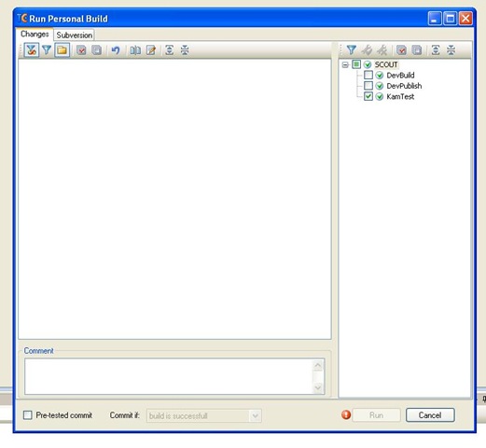Click the funnel filter icon above configurations tree
The height and width of the screenshot is (448, 486).
(352, 50)
